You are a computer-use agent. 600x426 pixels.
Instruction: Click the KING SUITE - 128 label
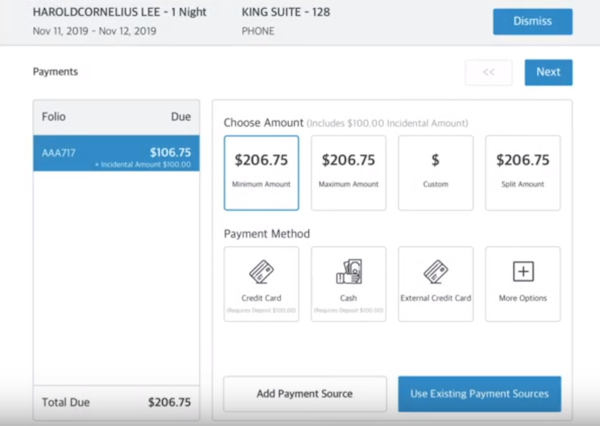[x=286, y=12]
